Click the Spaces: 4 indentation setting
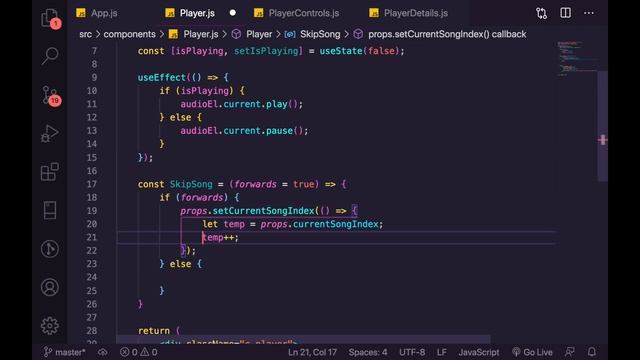The width and height of the screenshot is (640, 360). pos(368,352)
